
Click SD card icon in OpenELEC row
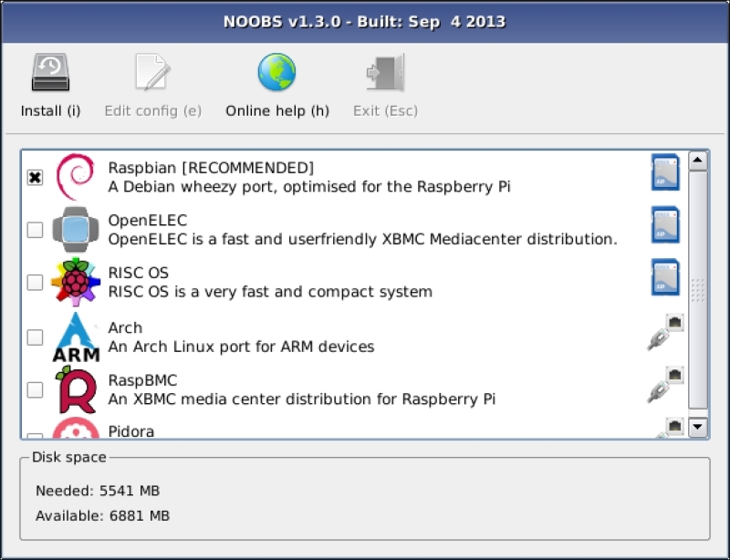point(665,225)
